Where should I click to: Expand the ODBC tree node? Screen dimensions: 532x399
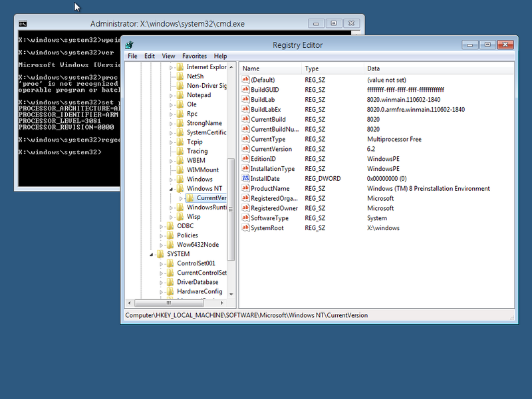point(160,225)
